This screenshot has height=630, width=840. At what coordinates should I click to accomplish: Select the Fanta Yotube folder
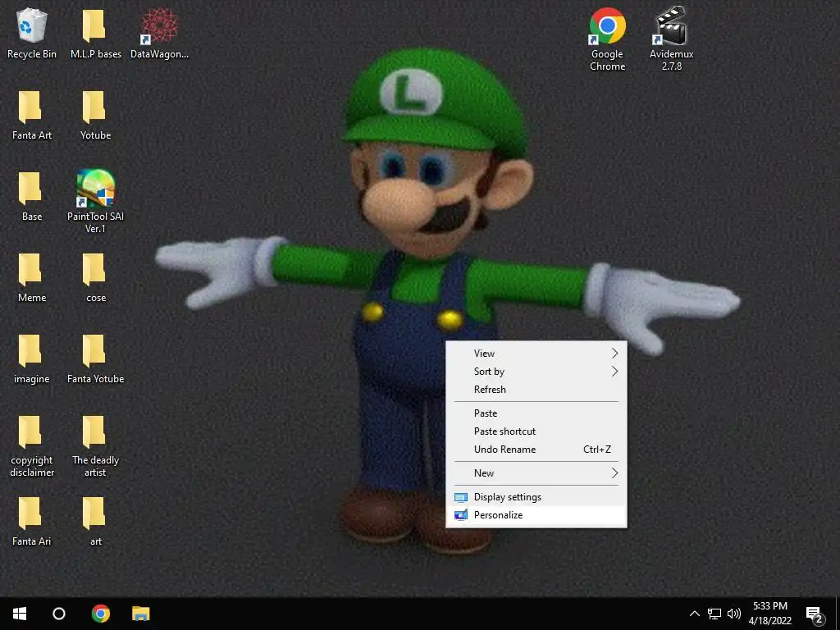[x=95, y=359]
